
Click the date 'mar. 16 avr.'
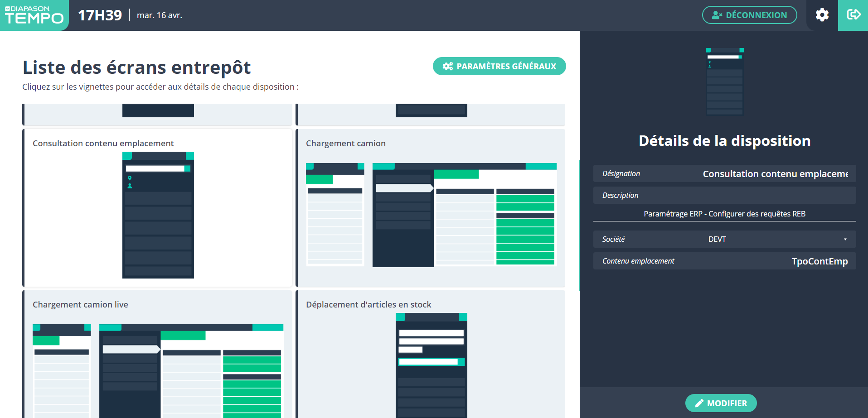160,15
